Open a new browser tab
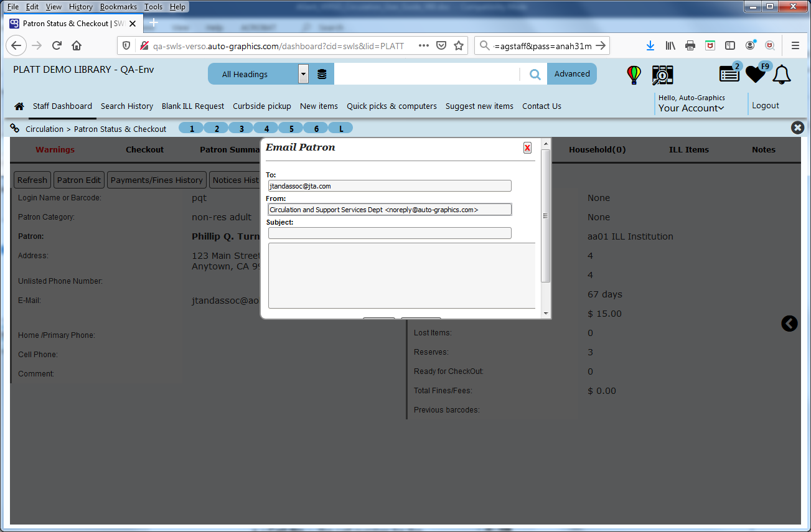The image size is (811, 532). 153,23
